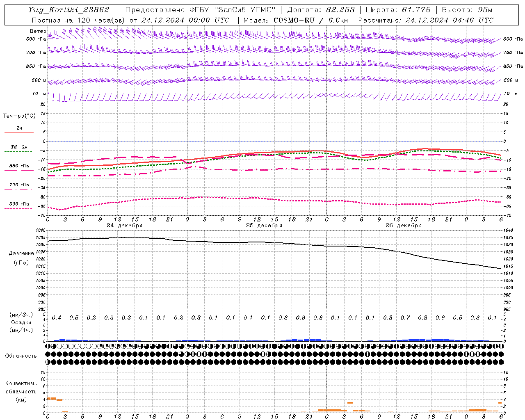Click the Облачность row label
Viewport: 525px width, 420px height.
(x=21, y=356)
